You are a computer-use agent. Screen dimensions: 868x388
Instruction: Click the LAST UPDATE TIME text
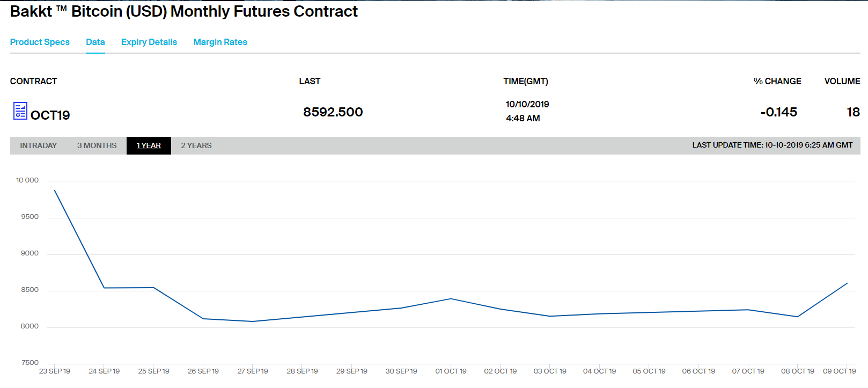[773, 145]
